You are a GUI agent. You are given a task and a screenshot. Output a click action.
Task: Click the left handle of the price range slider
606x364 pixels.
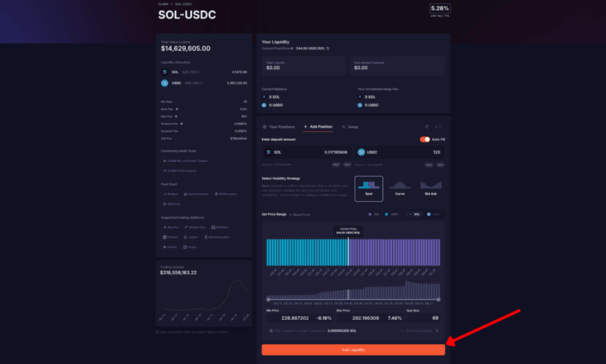click(x=268, y=299)
